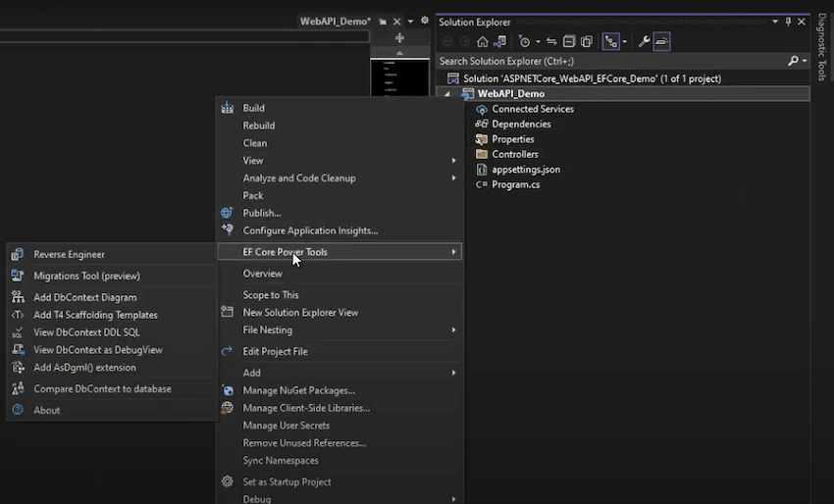The width and height of the screenshot is (834, 504).
Task: Select Reverse Engineer in the submenu
Action: tap(112, 255)
